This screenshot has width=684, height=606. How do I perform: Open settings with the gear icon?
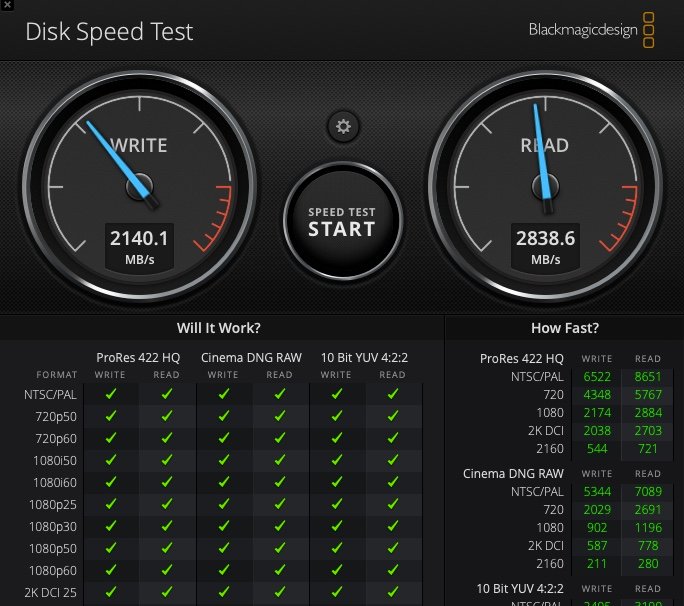click(343, 127)
